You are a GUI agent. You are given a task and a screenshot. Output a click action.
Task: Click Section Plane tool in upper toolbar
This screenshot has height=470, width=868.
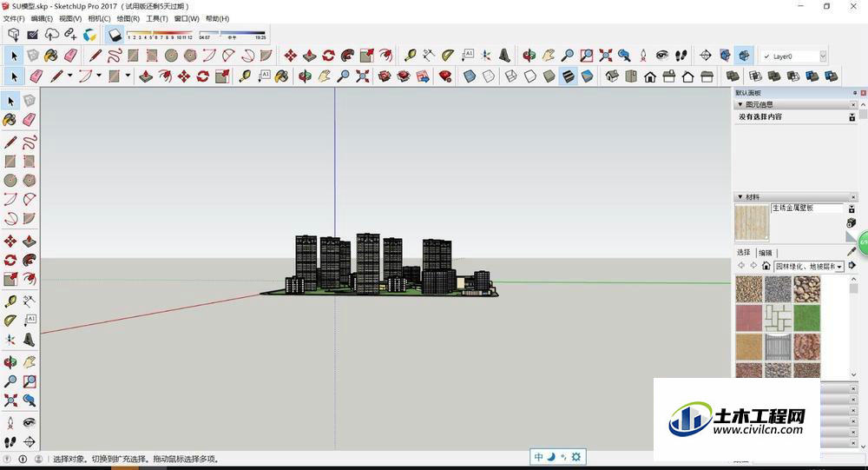pyautogui.click(x=705, y=56)
